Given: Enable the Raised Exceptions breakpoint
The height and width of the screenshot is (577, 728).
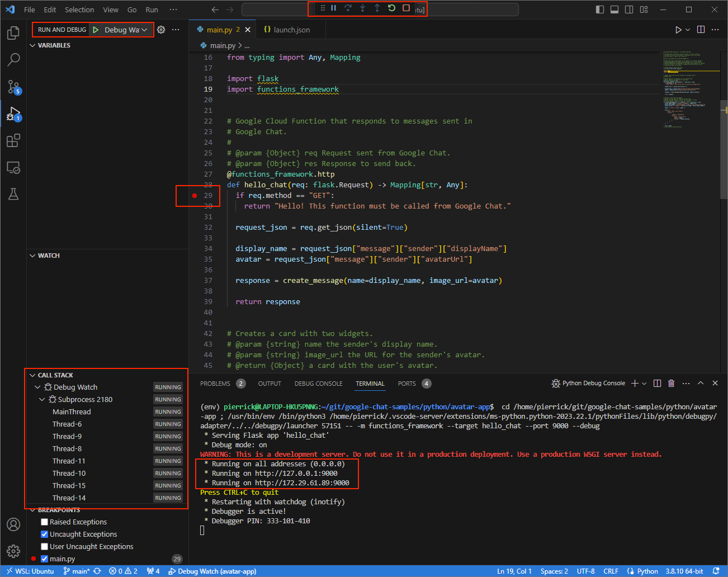Looking at the screenshot, I should coord(44,522).
